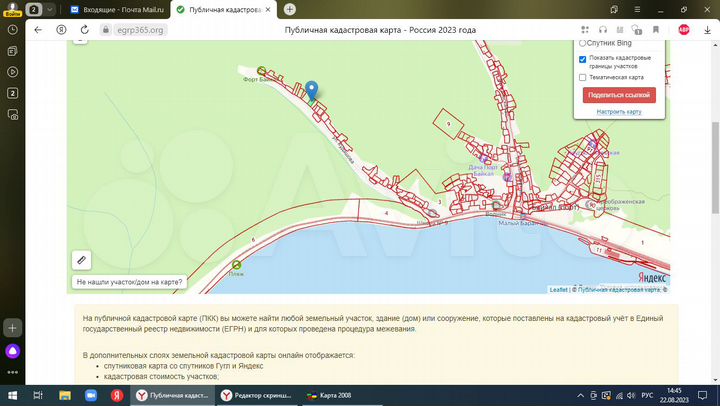Launch the Alice voice assistant
The image size is (720, 406).
coord(12,351)
